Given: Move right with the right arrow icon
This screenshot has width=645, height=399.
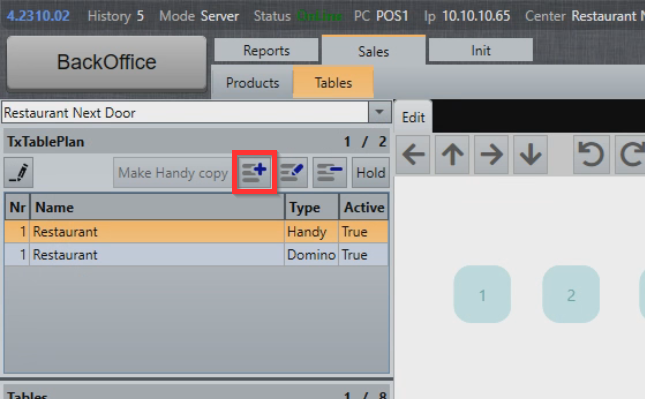Looking at the screenshot, I should 491,155.
